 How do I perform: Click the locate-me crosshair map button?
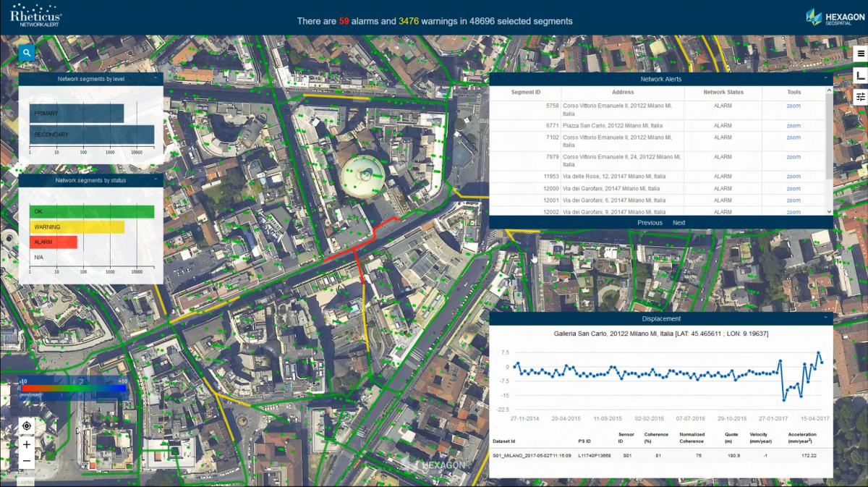(27, 426)
